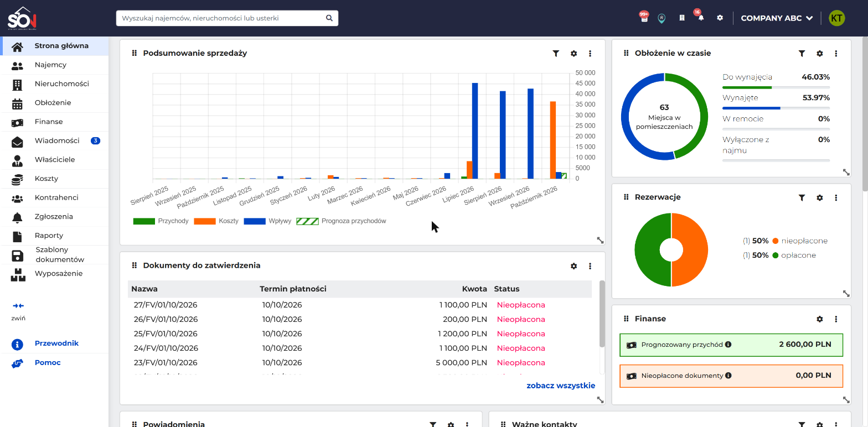The width and height of the screenshot is (868, 427).
Task: Open three-dot menu of Obłożenie w czasie
Action: pyautogui.click(x=836, y=54)
